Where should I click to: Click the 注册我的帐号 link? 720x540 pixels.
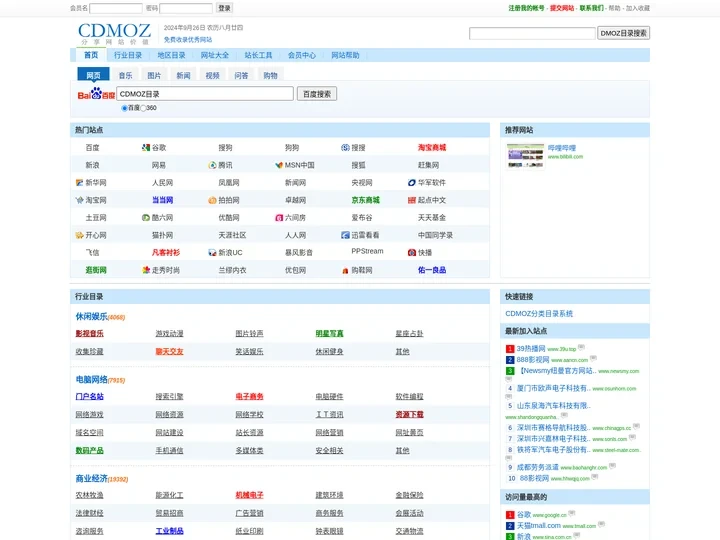click(526, 8)
